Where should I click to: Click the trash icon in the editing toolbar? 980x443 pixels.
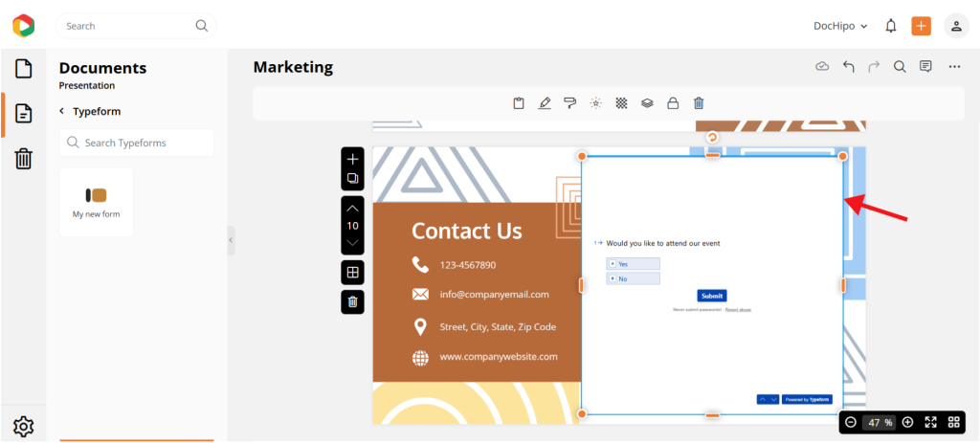[x=699, y=103]
